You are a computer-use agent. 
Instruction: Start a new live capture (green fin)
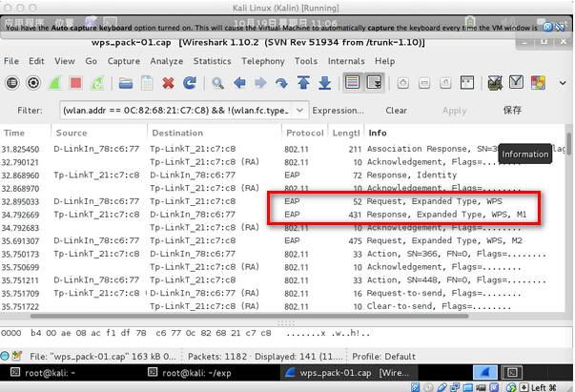tap(54, 83)
